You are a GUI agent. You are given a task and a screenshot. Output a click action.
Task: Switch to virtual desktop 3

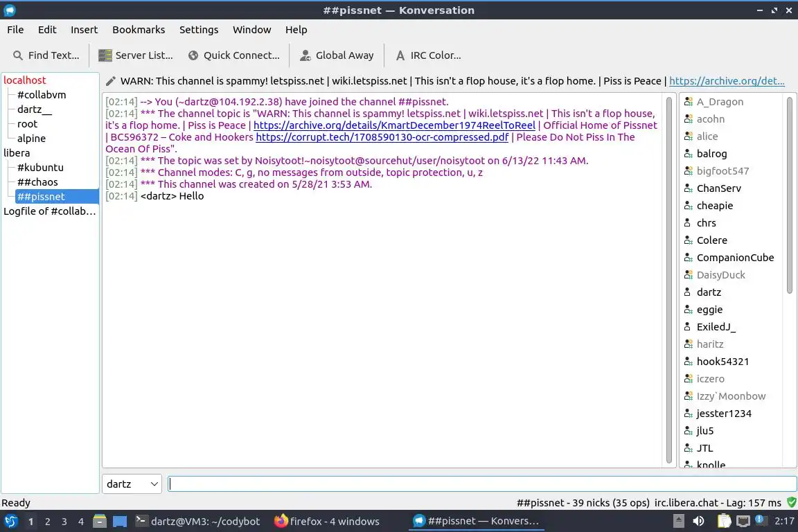tap(64, 522)
